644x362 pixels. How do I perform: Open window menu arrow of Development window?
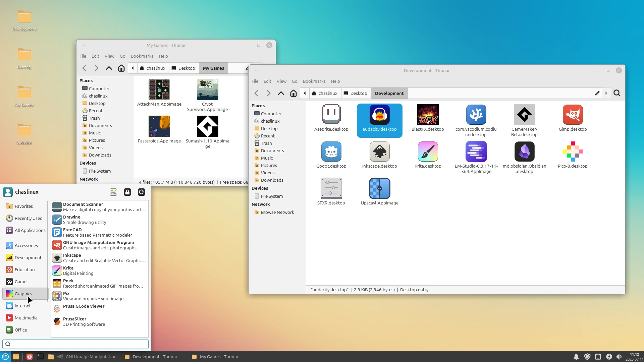[x=256, y=70]
